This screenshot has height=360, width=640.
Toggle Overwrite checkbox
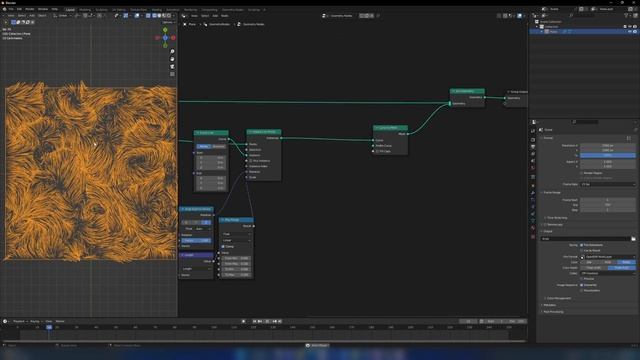tap(582, 285)
